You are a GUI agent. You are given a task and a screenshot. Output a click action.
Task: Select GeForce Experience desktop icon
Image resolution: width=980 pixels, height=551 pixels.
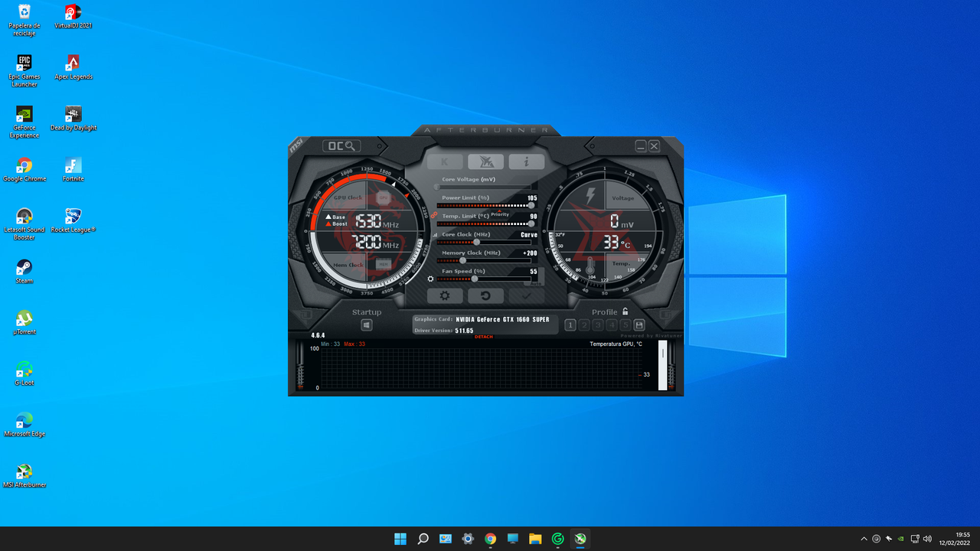coord(24,122)
